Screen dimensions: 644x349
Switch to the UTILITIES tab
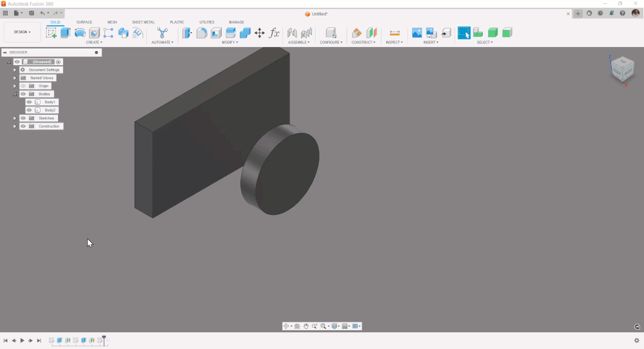pos(206,22)
